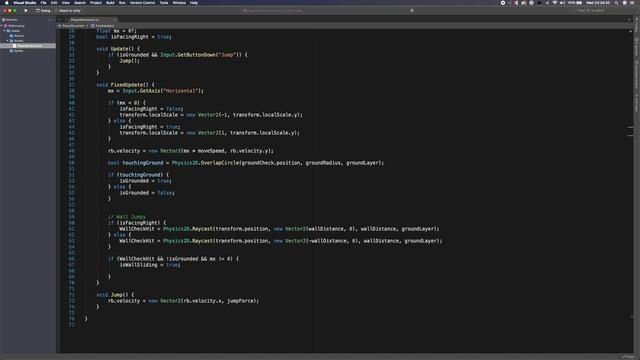Open the Properties side tab on right edge
Image resolution: width=640 pixels, height=360 pixels.
(x=637, y=47)
